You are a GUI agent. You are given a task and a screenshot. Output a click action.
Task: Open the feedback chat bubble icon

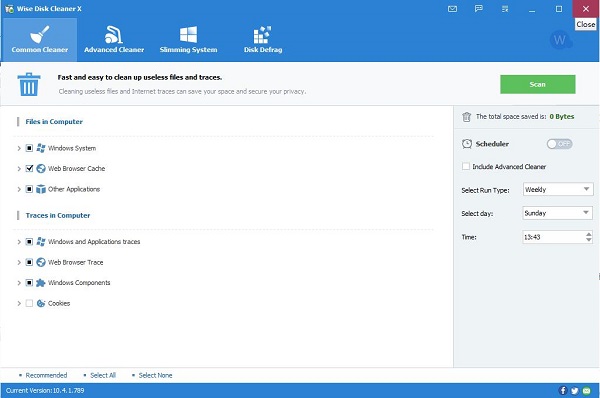click(479, 8)
